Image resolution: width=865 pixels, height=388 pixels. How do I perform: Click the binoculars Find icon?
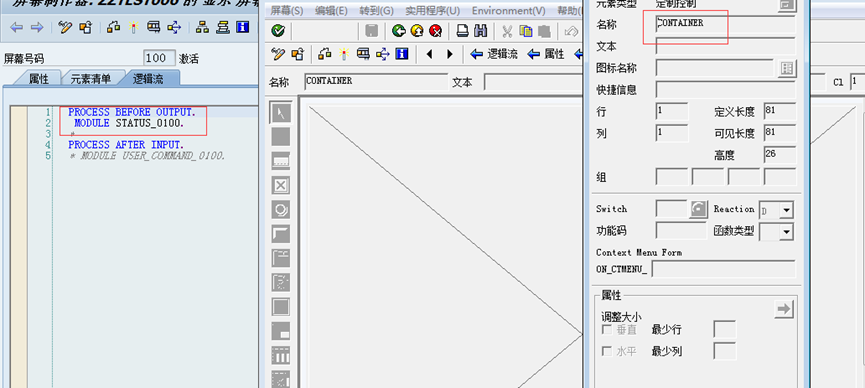click(480, 31)
